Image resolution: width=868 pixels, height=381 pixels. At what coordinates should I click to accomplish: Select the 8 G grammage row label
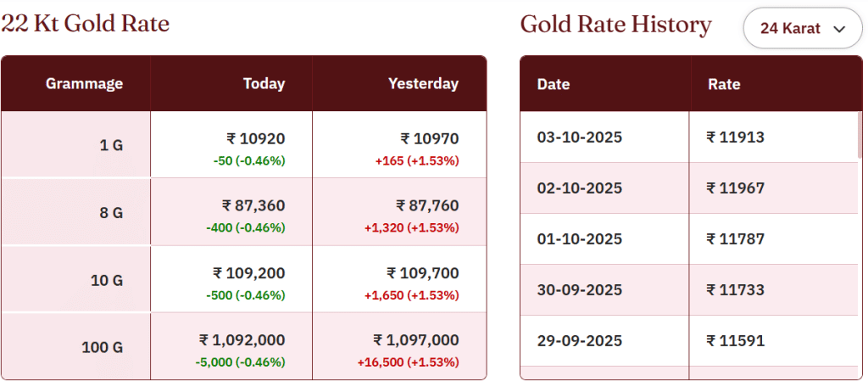coord(111,213)
